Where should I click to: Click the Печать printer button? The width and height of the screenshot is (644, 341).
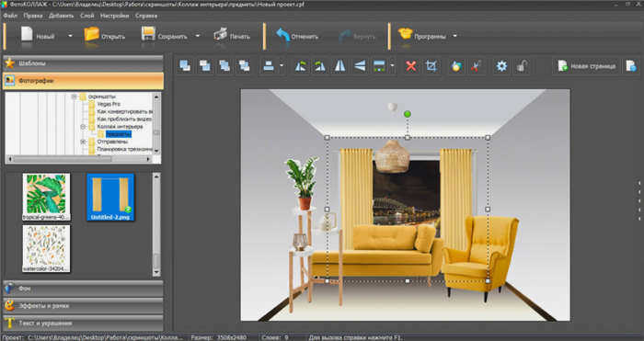[x=232, y=36]
